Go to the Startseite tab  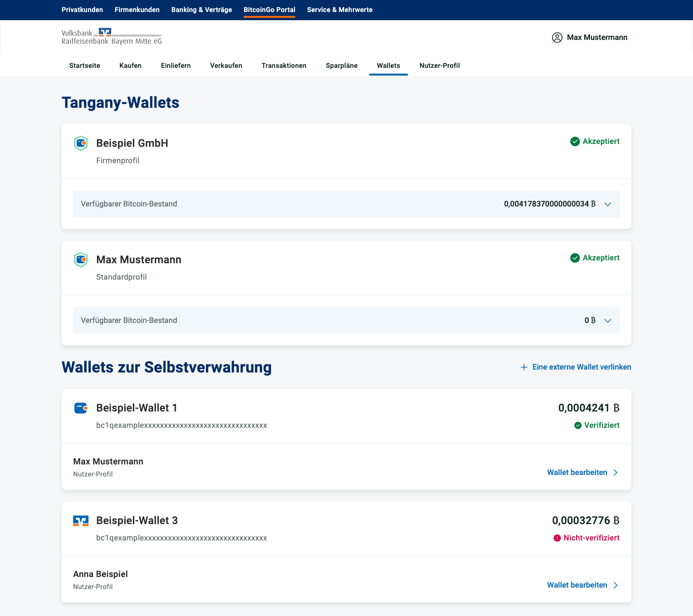pos(85,65)
